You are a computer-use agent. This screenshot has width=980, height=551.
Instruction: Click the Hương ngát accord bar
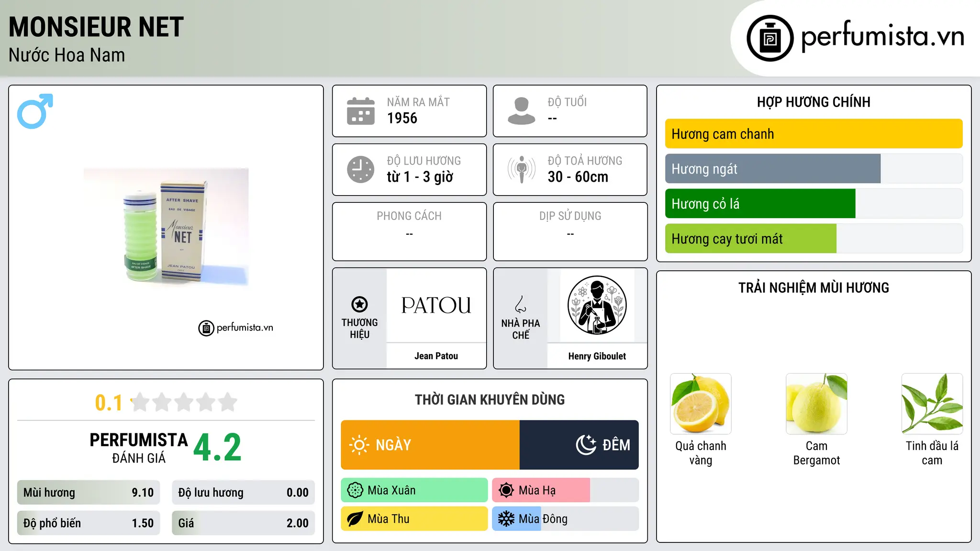pos(814,169)
